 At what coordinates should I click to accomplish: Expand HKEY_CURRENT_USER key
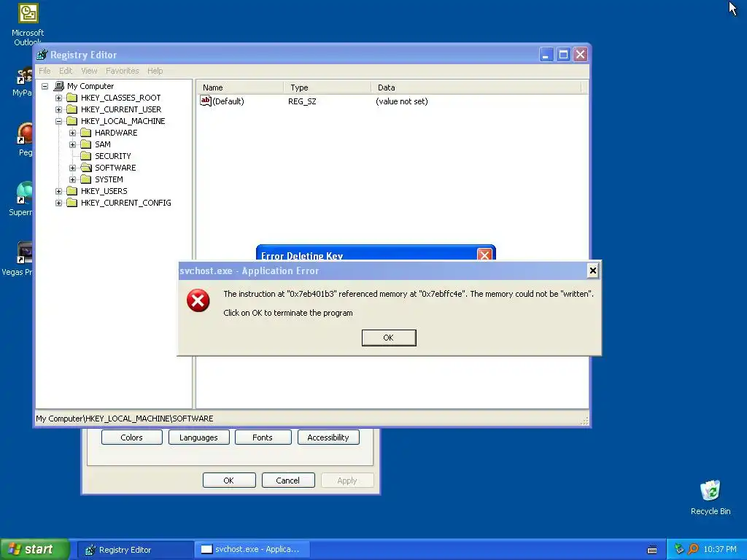(58, 109)
